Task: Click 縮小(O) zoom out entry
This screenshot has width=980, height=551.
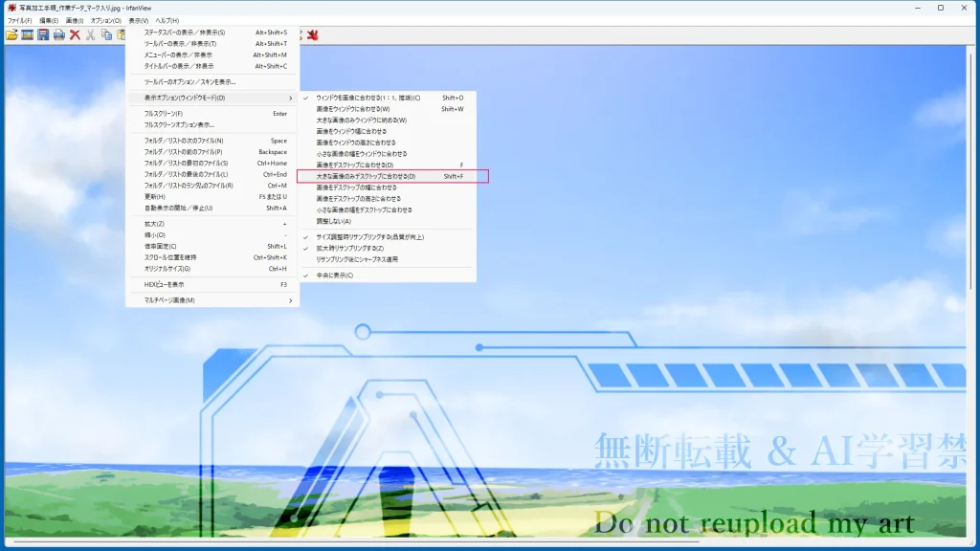Action: [x=212, y=235]
